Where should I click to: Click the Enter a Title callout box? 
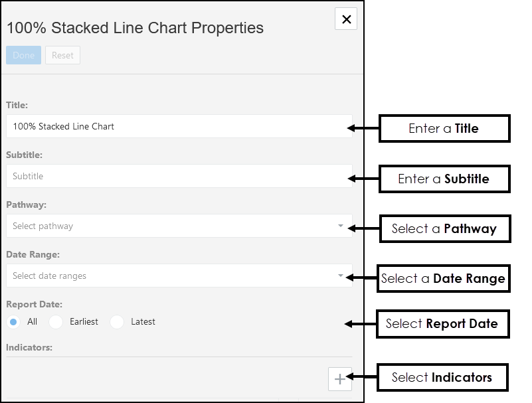444,129
